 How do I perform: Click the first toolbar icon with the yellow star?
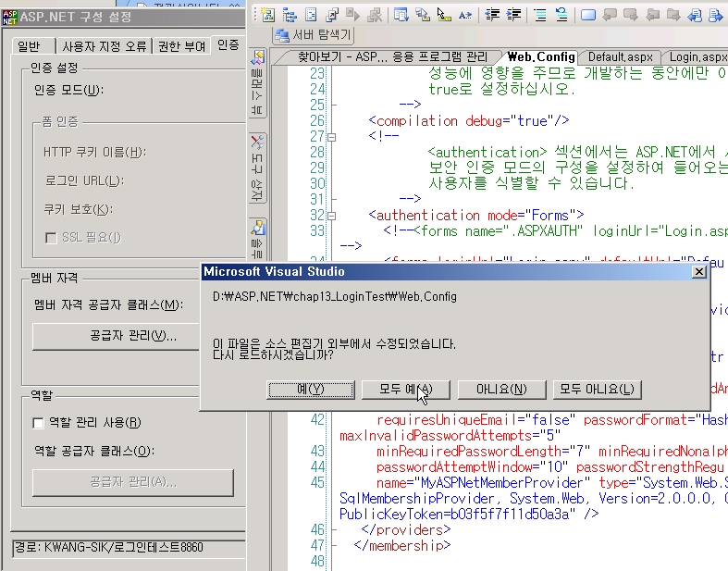point(268,15)
